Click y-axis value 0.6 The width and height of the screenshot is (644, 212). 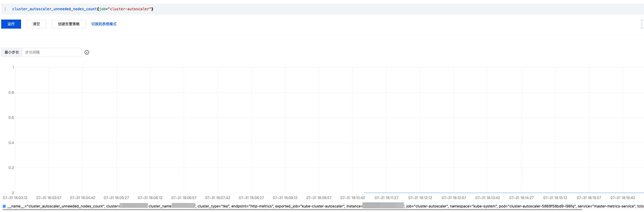tap(11, 118)
